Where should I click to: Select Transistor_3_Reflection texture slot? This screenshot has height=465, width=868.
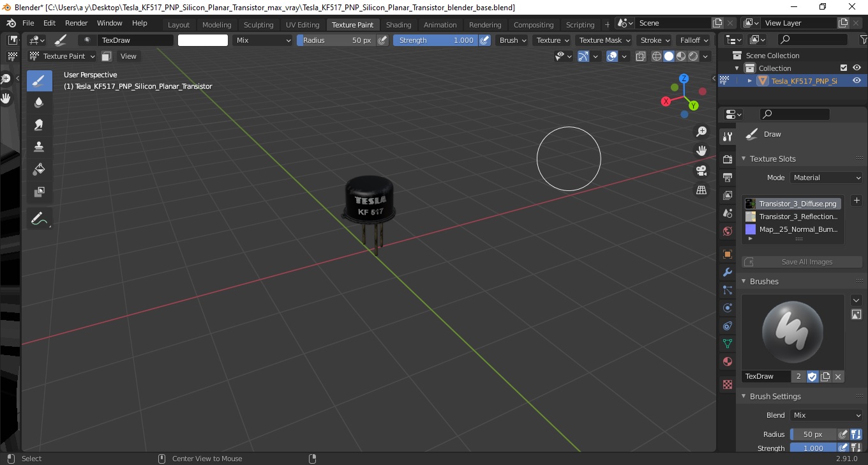point(791,217)
